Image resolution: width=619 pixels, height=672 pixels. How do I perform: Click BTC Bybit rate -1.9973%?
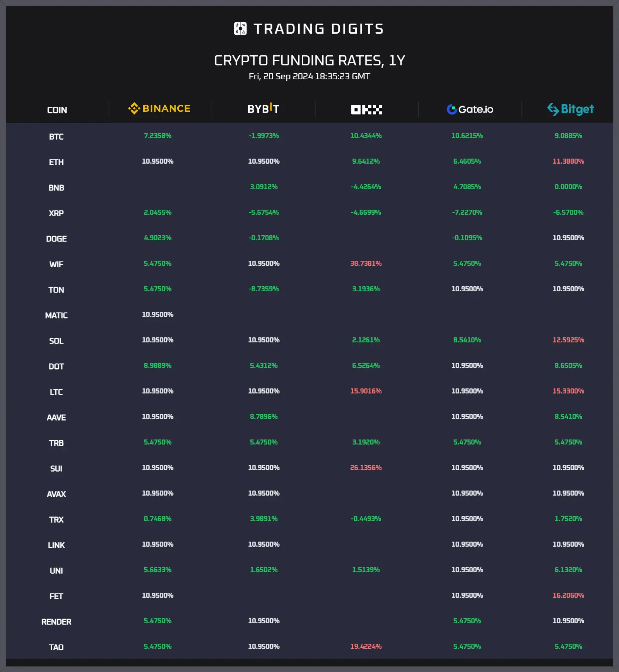pyautogui.click(x=263, y=136)
